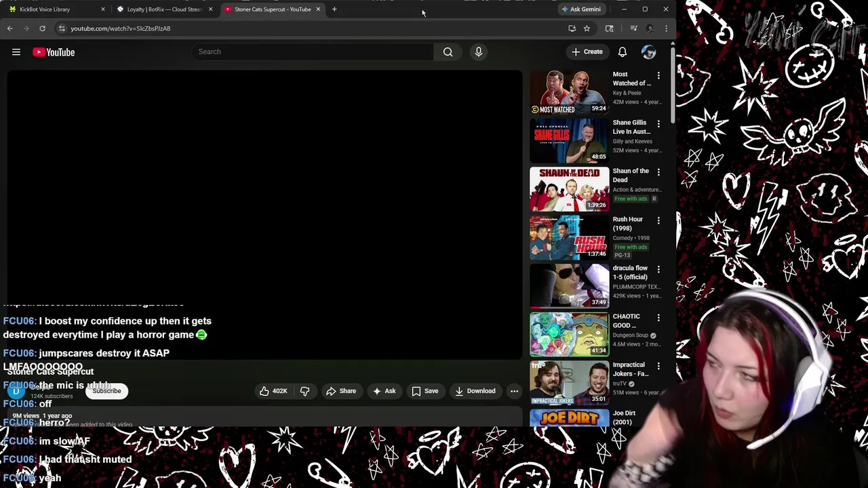Open dracula flow 1-5 thumbnail
868x488 pixels.
tap(570, 286)
